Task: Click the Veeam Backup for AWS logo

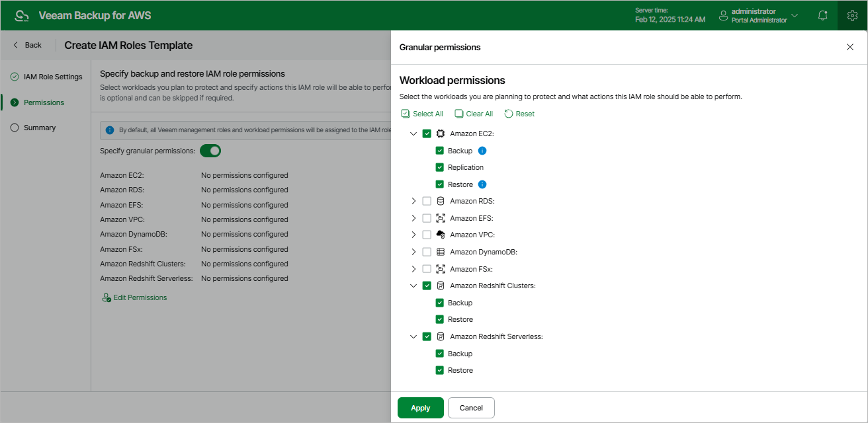Action: point(22,16)
